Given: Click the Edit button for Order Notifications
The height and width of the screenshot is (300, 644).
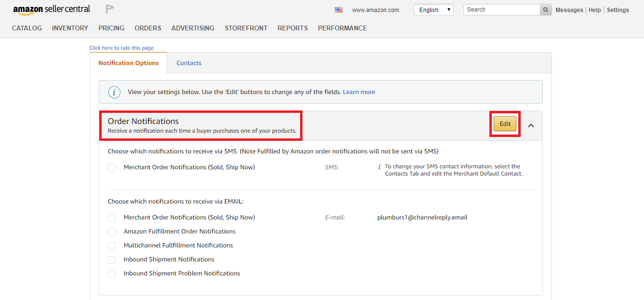Looking at the screenshot, I should point(505,124).
